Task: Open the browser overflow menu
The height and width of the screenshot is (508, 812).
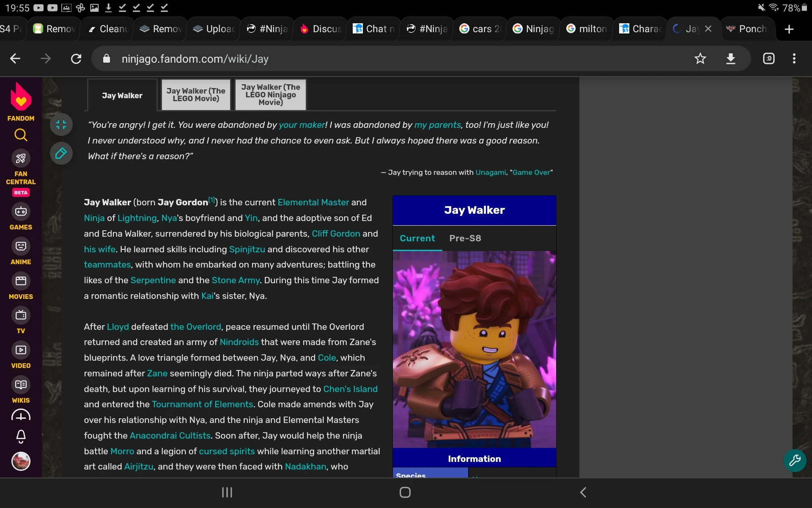Action: 794,58
